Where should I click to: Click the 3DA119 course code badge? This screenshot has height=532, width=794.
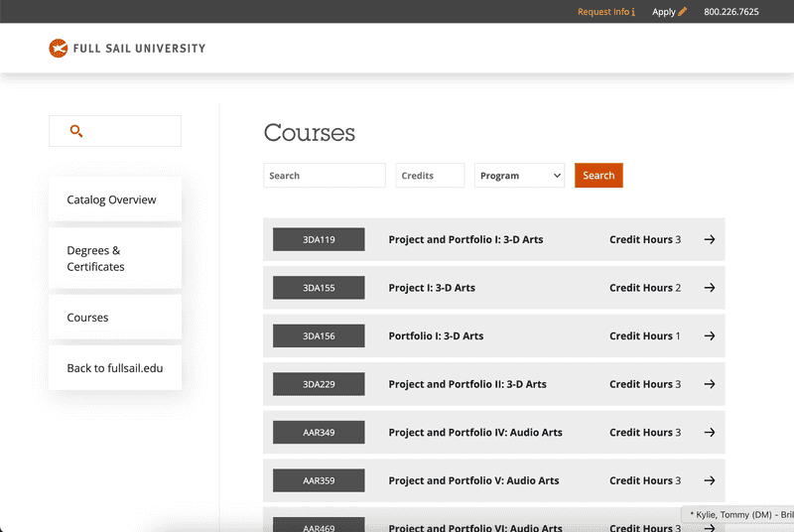point(319,239)
